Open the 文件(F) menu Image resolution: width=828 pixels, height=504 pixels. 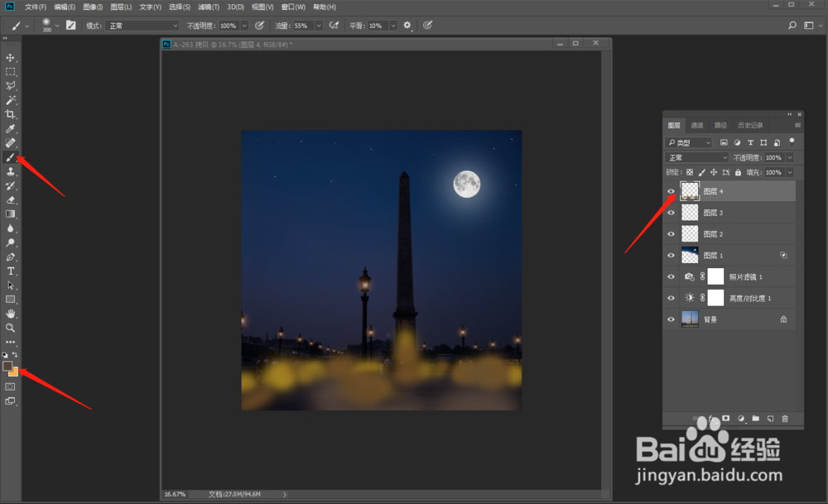(x=36, y=7)
